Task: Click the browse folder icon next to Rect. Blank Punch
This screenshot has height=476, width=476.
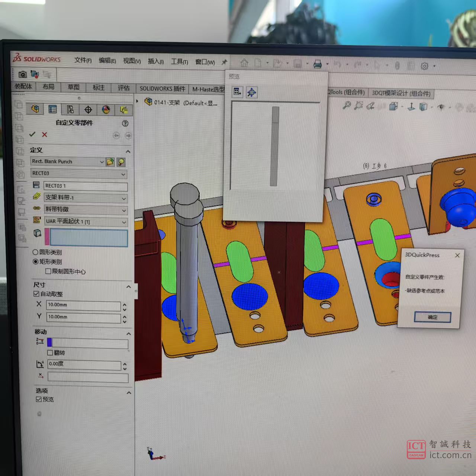Action: click(110, 162)
